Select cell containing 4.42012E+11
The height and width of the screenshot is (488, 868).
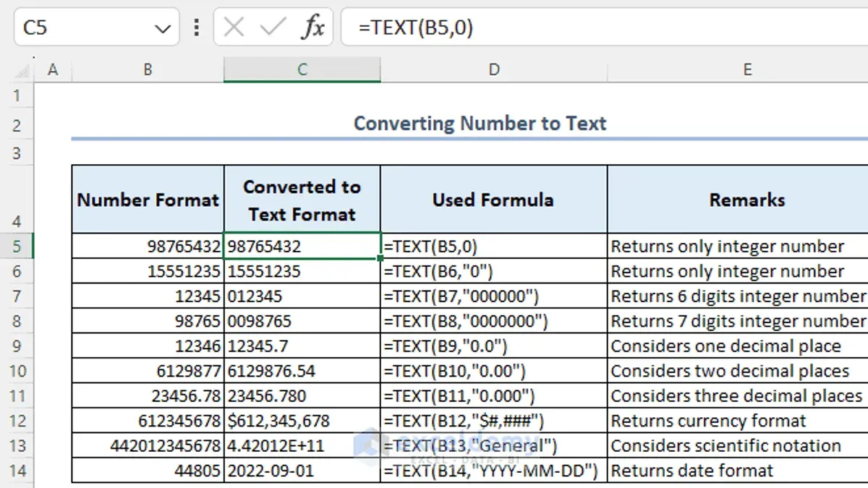(302, 446)
